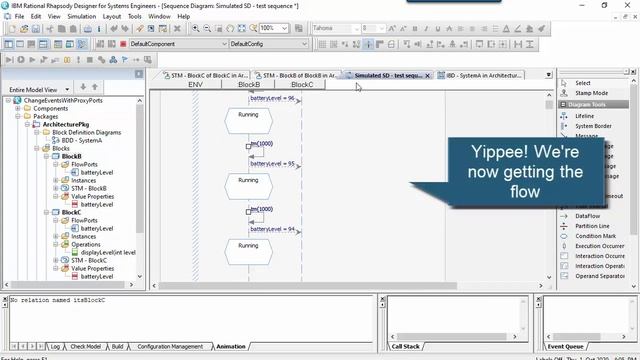This screenshot has width=640, height=360.
Task: Open the Simulation menu
Action: coord(82,16)
